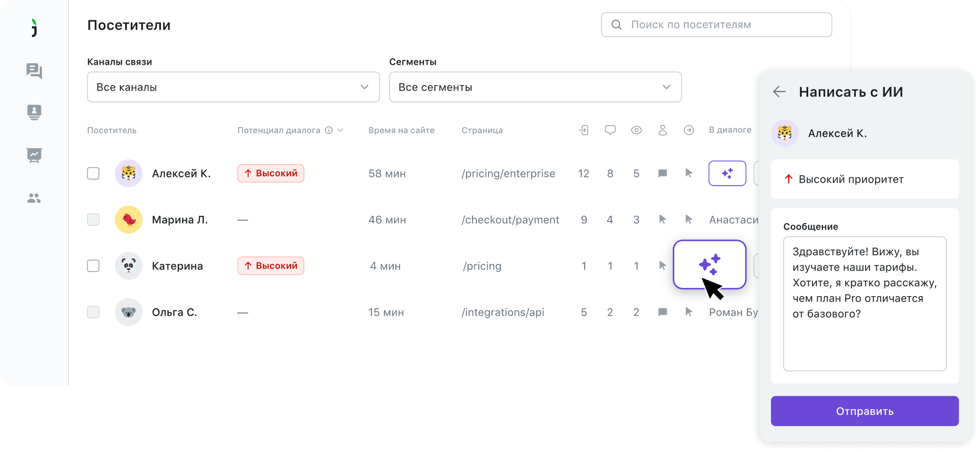Click the Отправить button
Image resolution: width=980 pixels, height=452 pixels.
coord(865,411)
